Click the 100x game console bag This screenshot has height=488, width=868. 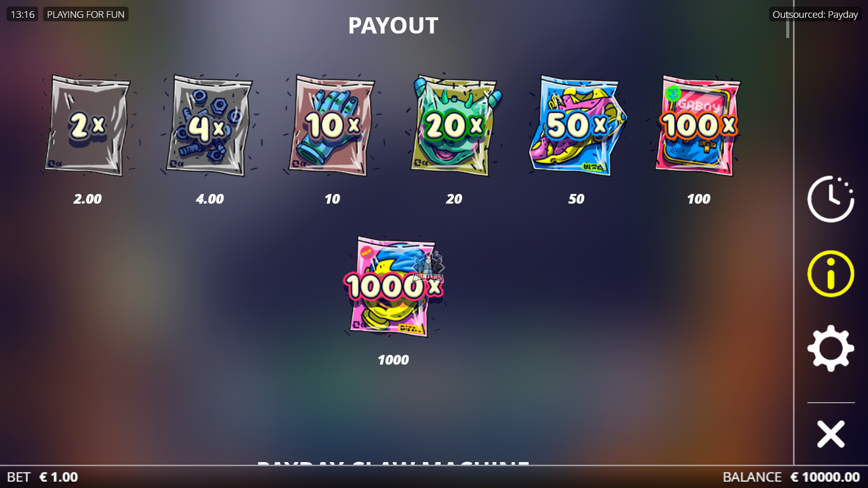point(699,126)
